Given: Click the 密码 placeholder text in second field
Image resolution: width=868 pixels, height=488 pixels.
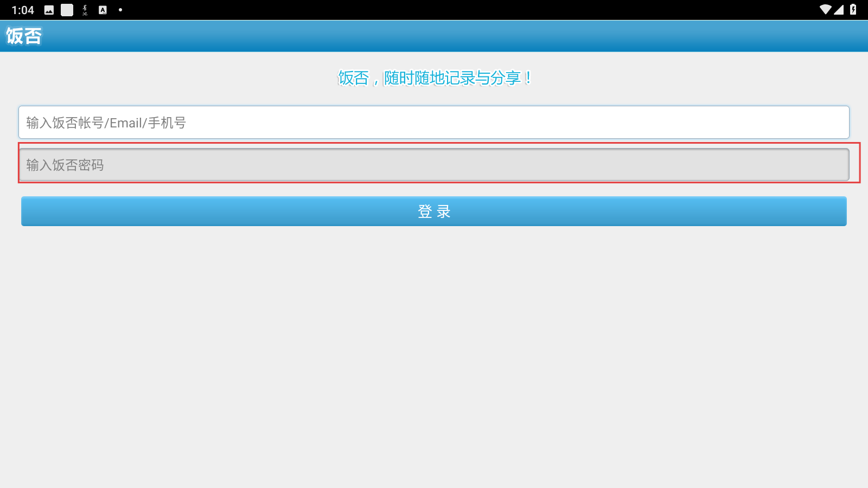Looking at the screenshot, I should 91,165.
